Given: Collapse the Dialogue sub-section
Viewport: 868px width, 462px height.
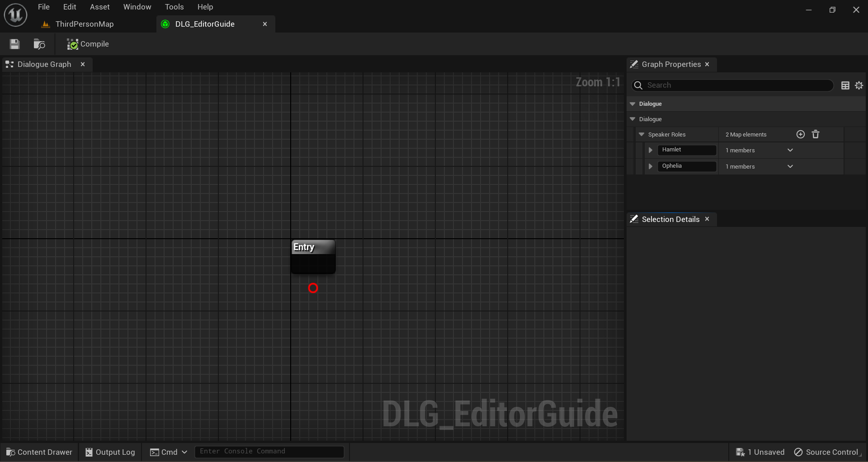Looking at the screenshot, I should point(632,119).
